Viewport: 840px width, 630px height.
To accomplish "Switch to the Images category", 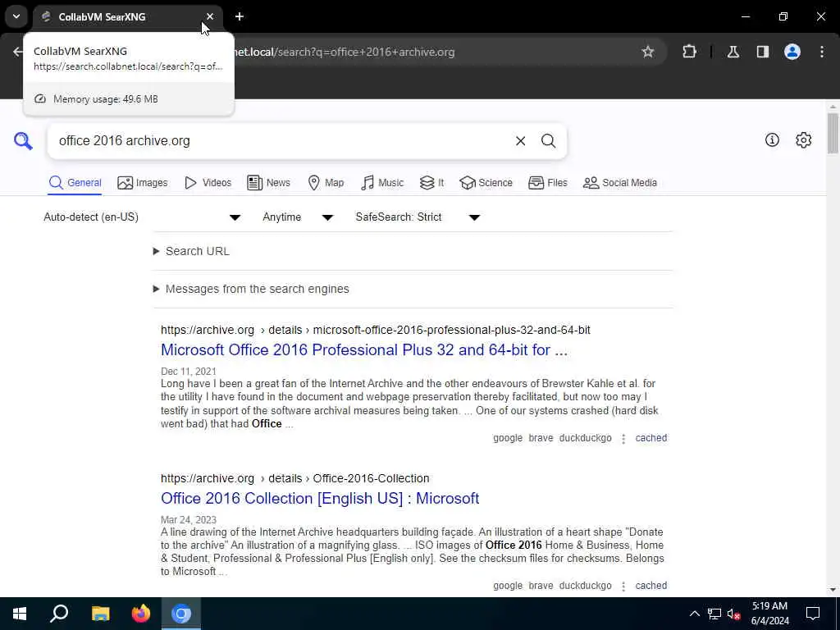I will pos(143,183).
